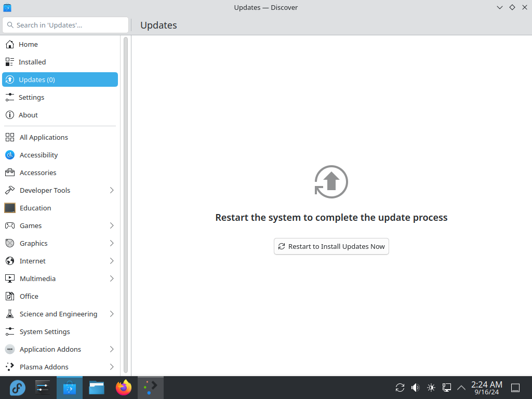The width and height of the screenshot is (532, 399).
Task: Open the clock showing 2:24 AM
Action: coord(486,388)
